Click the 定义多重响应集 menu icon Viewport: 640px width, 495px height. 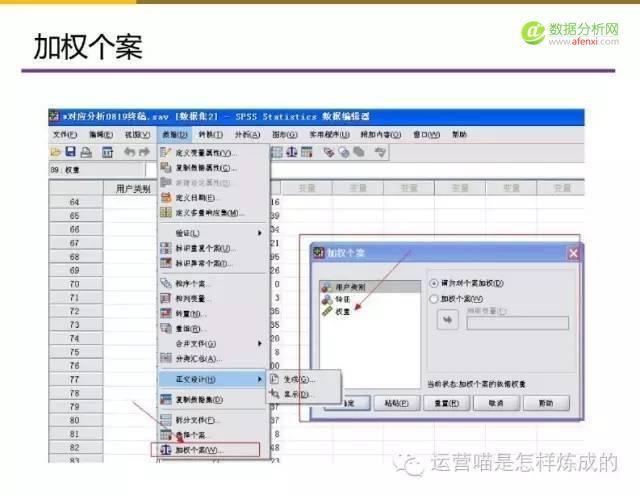pyautogui.click(x=166, y=212)
